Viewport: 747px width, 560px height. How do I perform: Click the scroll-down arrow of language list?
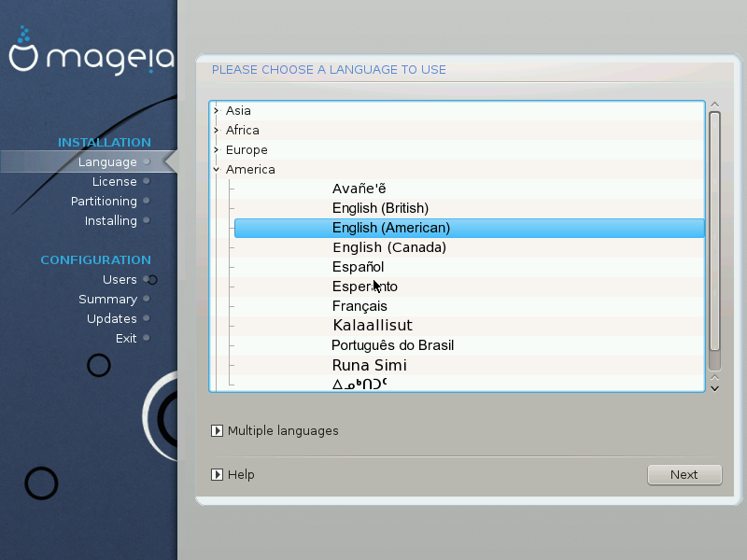click(x=714, y=389)
